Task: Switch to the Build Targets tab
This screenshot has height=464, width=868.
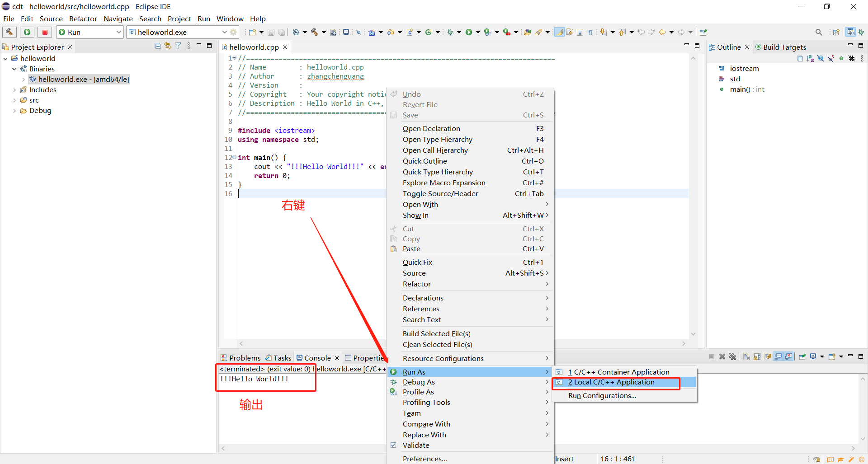Action: [781, 47]
